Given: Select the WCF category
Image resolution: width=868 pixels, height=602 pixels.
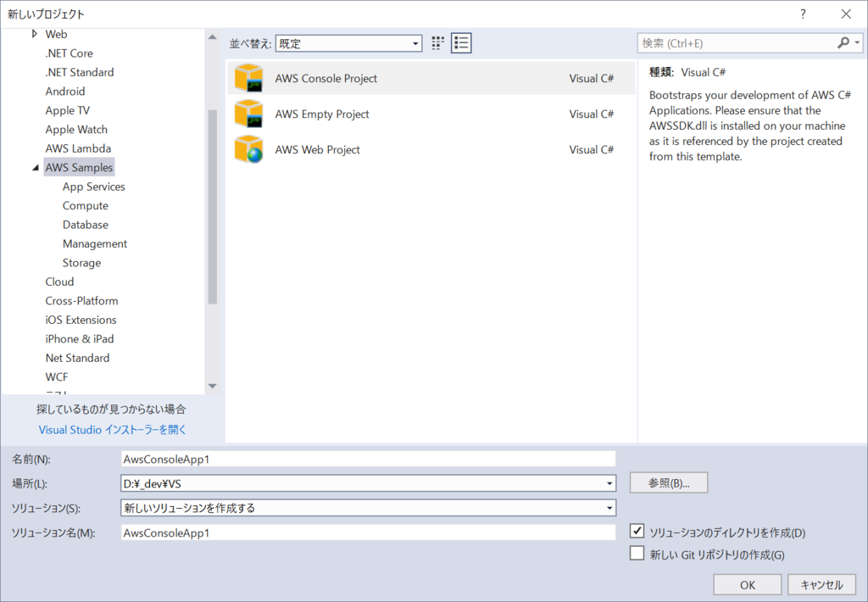Looking at the screenshot, I should pos(57,376).
